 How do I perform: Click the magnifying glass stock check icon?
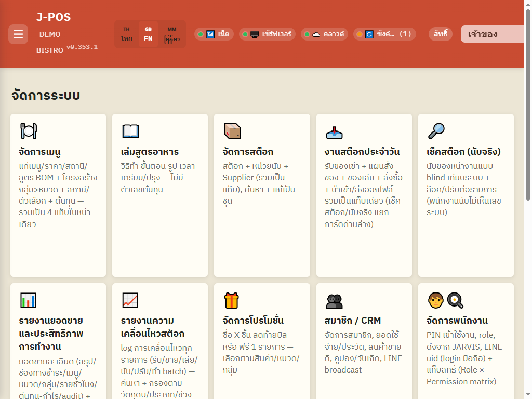point(436,131)
